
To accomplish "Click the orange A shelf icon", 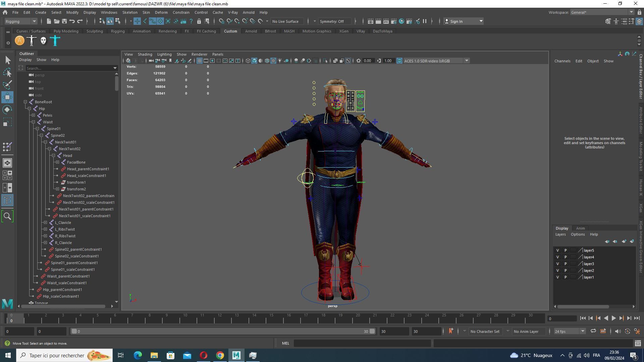I will tap(20, 41).
